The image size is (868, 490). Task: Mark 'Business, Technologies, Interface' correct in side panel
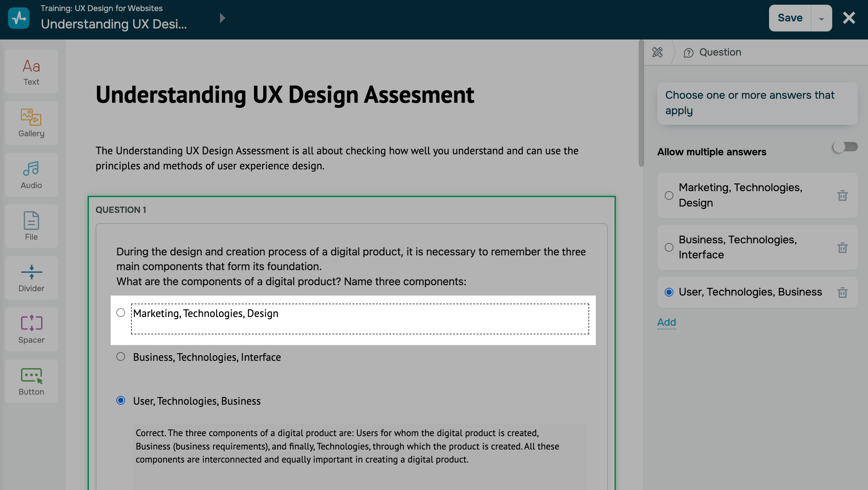669,248
